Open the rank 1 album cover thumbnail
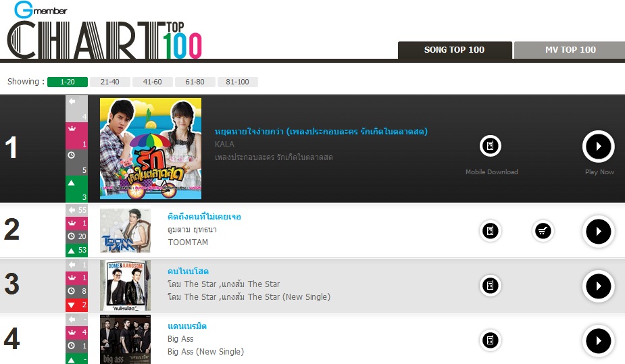The image size is (625, 364). (151, 149)
